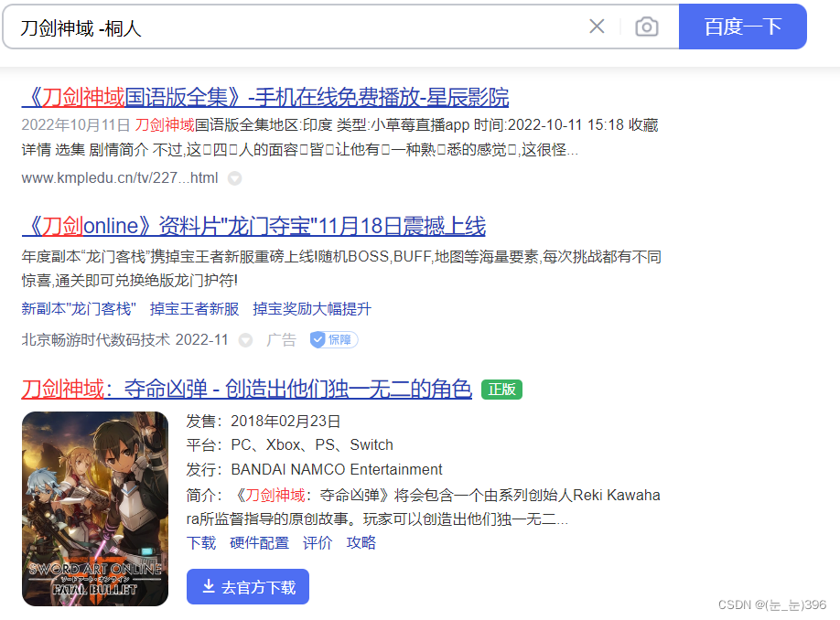Clear the search box with the X icon
The image size is (840, 620).
(x=597, y=27)
